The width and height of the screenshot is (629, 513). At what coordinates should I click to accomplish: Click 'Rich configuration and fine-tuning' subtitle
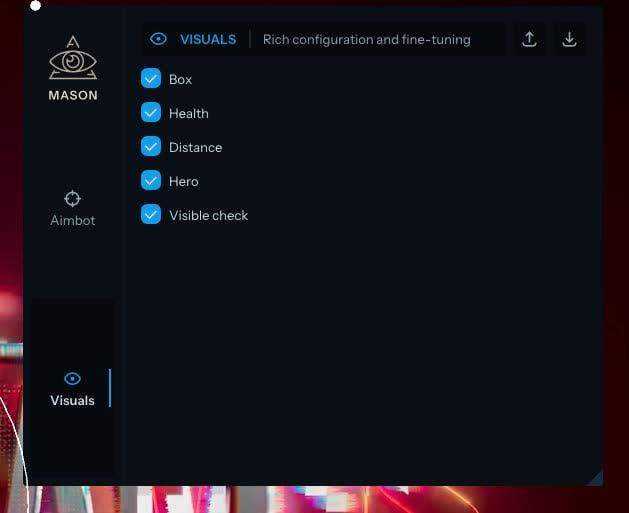367,40
